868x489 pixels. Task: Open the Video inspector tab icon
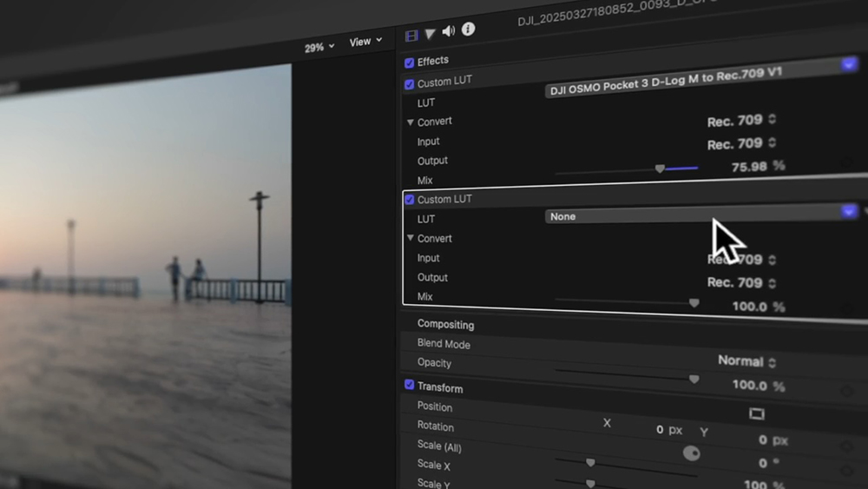coord(411,36)
